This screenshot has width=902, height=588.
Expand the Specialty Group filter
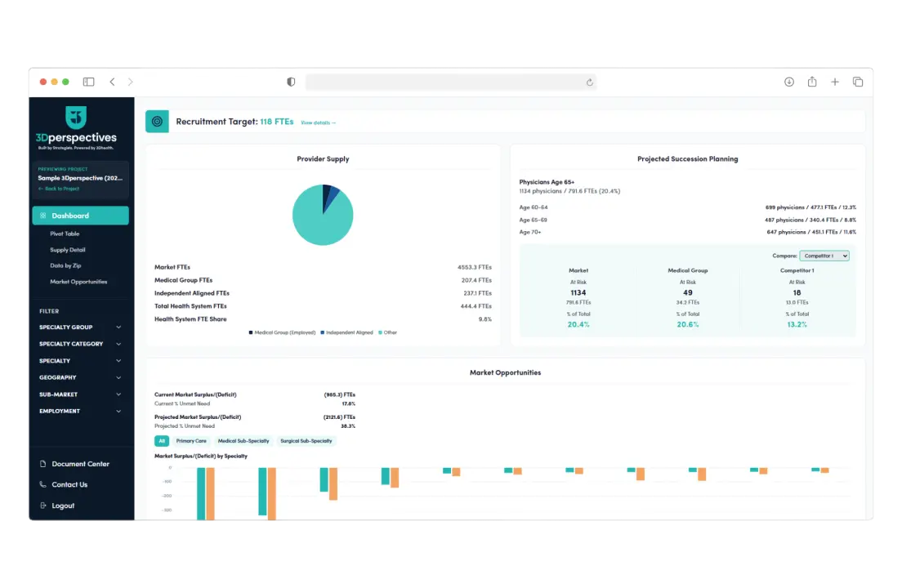click(x=81, y=327)
